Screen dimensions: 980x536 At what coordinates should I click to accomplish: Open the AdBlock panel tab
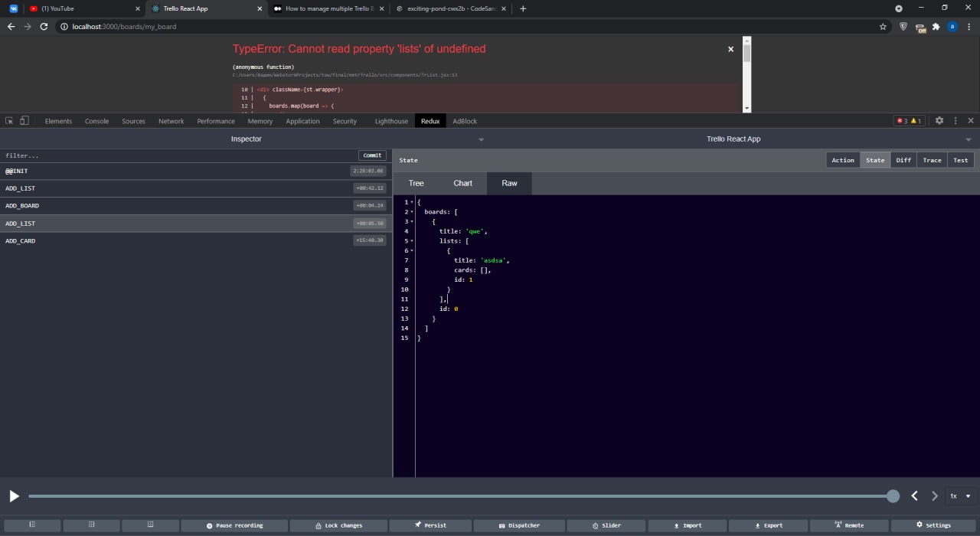pos(465,121)
